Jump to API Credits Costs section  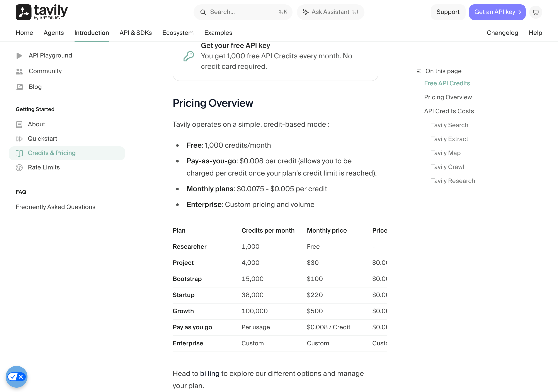pos(449,111)
